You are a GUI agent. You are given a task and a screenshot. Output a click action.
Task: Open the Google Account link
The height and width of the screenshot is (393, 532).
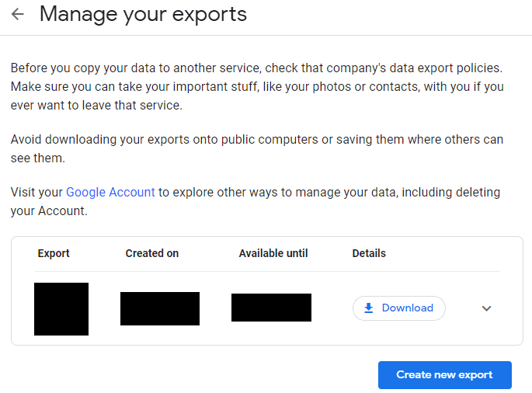(110, 192)
